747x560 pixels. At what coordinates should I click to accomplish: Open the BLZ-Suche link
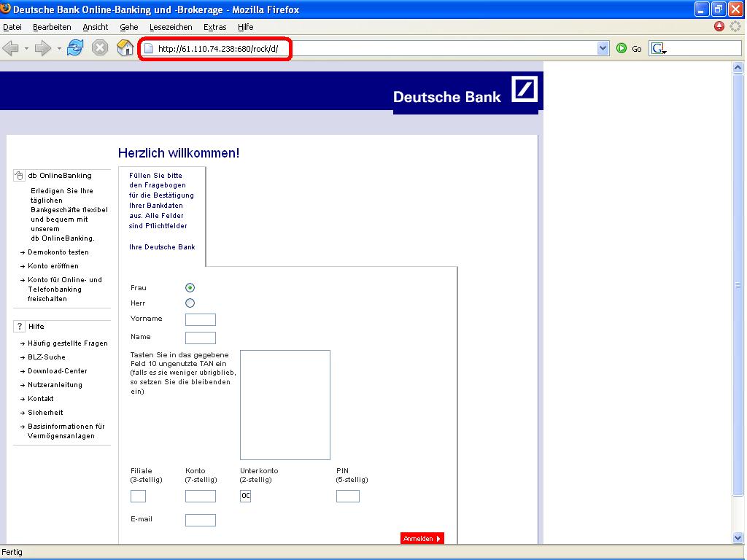tap(47, 357)
